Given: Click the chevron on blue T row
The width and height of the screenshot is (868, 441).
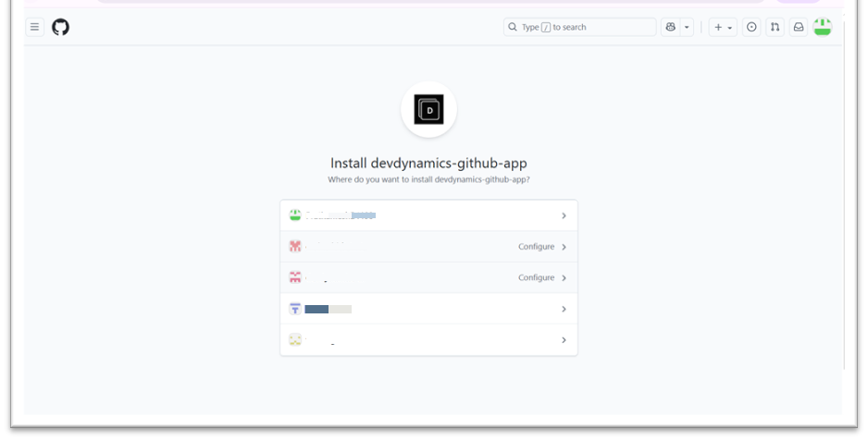Looking at the screenshot, I should (564, 309).
